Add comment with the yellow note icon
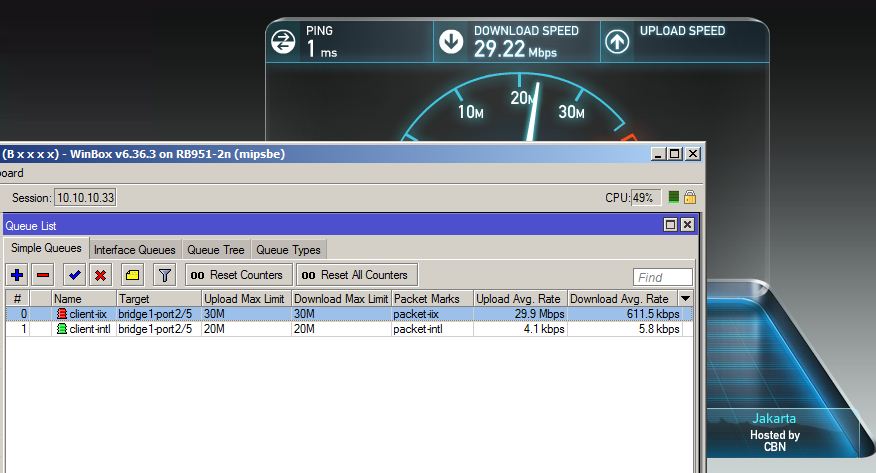The height and width of the screenshot is (473, 876). point(132,275)
